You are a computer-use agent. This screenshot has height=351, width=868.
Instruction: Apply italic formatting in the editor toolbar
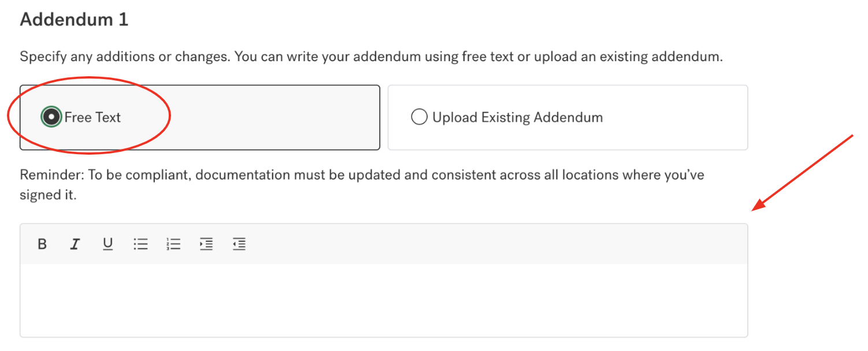coord(75,244)
